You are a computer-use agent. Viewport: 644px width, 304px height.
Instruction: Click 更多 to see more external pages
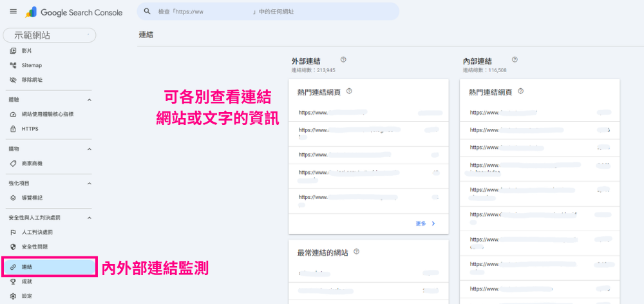click(421, 223)
